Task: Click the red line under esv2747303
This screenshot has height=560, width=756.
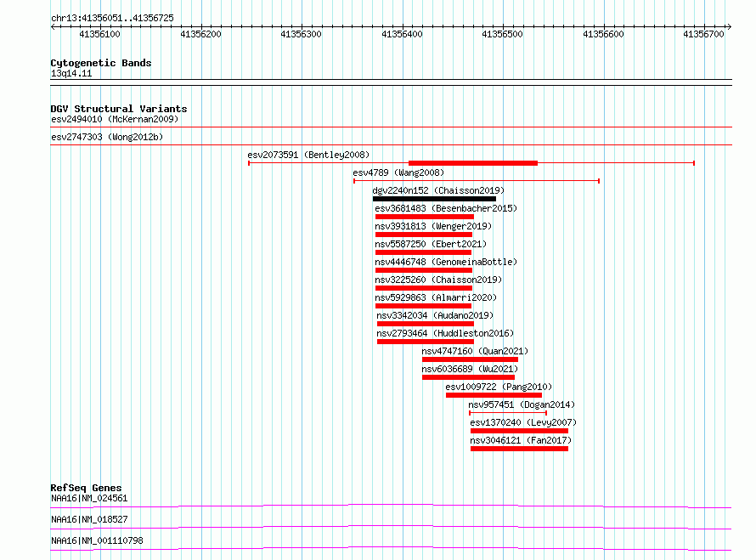Action: point(391,145)
